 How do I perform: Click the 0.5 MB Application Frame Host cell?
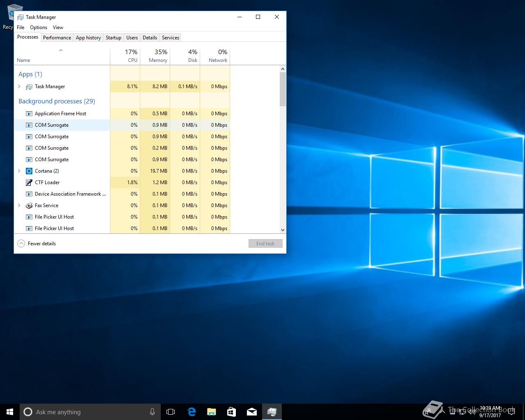click(x=155, y=114)
